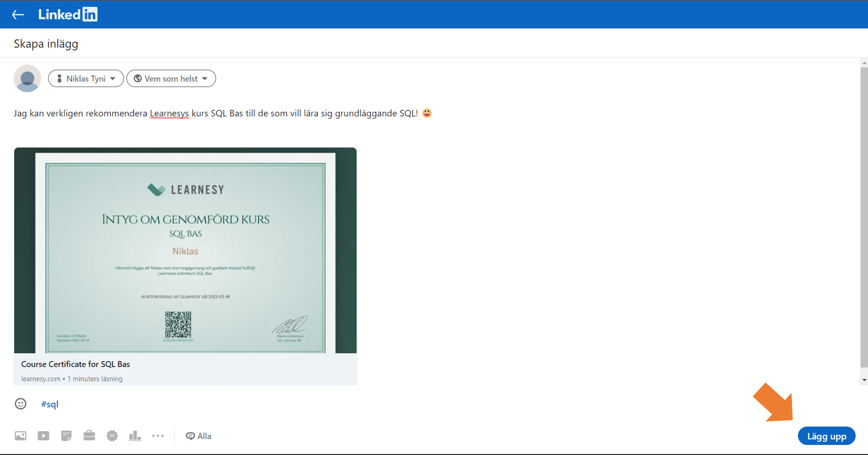
Task: Open the certificate preview image
Action: 185,250
